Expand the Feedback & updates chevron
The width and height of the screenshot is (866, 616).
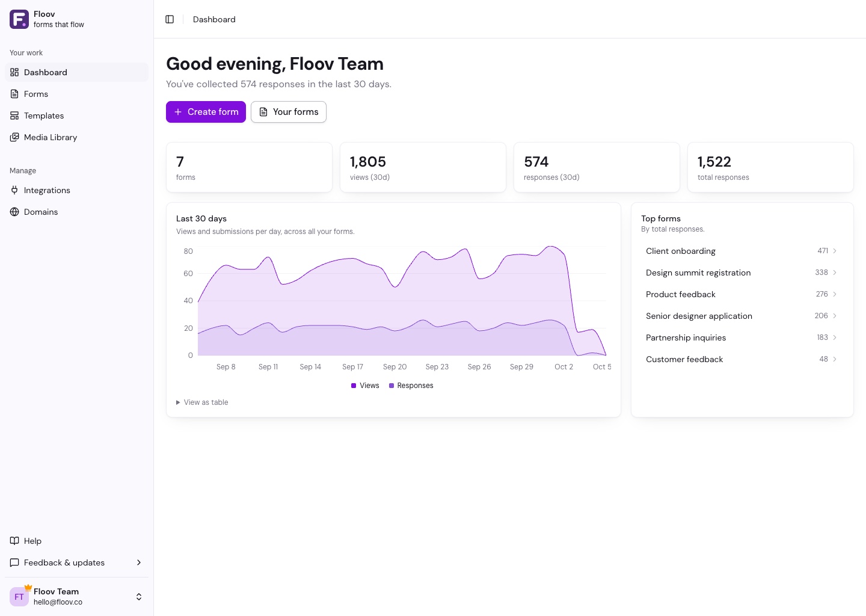(139, 562)
